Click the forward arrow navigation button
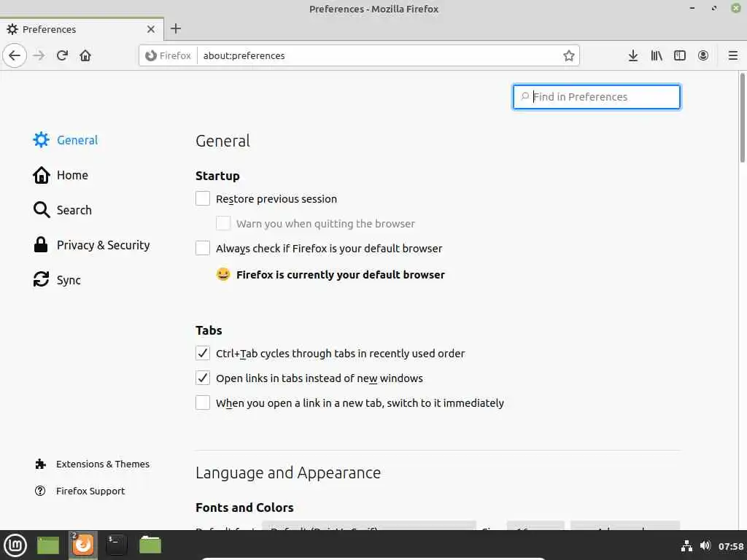Image resolution: width=747 pixels, height=560 pixels. click(39, 55)
